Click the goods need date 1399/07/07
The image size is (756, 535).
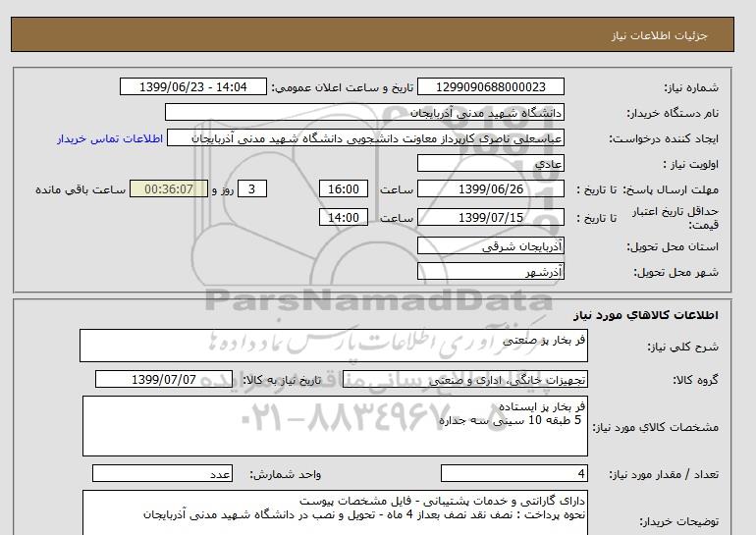click(x=164, y=379)
